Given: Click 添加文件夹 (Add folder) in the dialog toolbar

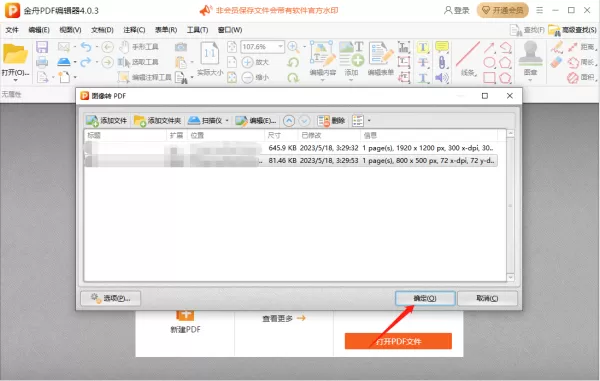Looking at the screenshot, I should click(x=157, y=121).
